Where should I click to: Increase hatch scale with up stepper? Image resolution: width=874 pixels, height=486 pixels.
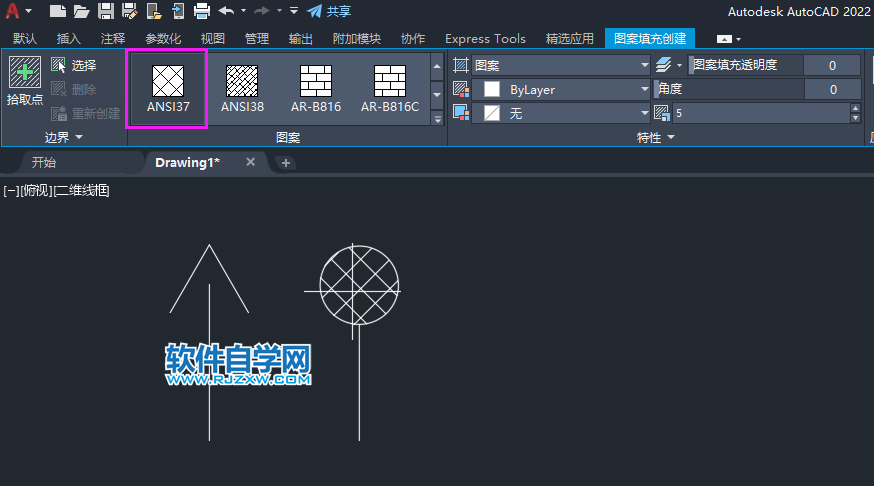pyautogui.click(x=856, y=108)
